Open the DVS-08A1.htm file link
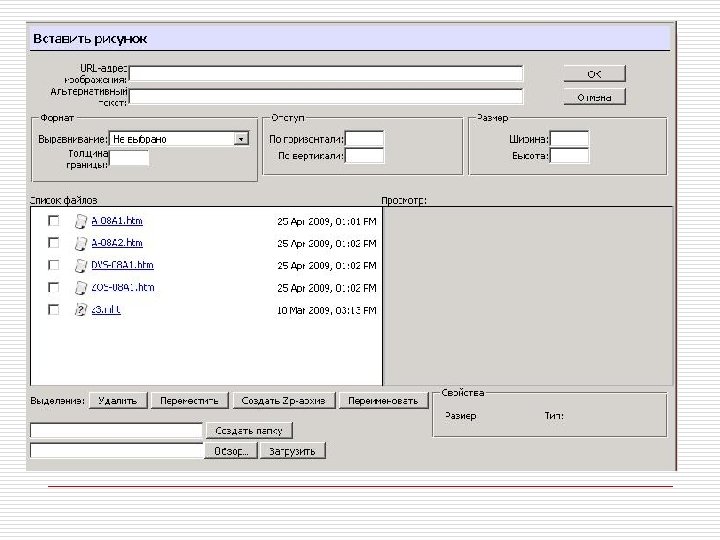This screenshot has height=540, width=720. click(123, 265)
